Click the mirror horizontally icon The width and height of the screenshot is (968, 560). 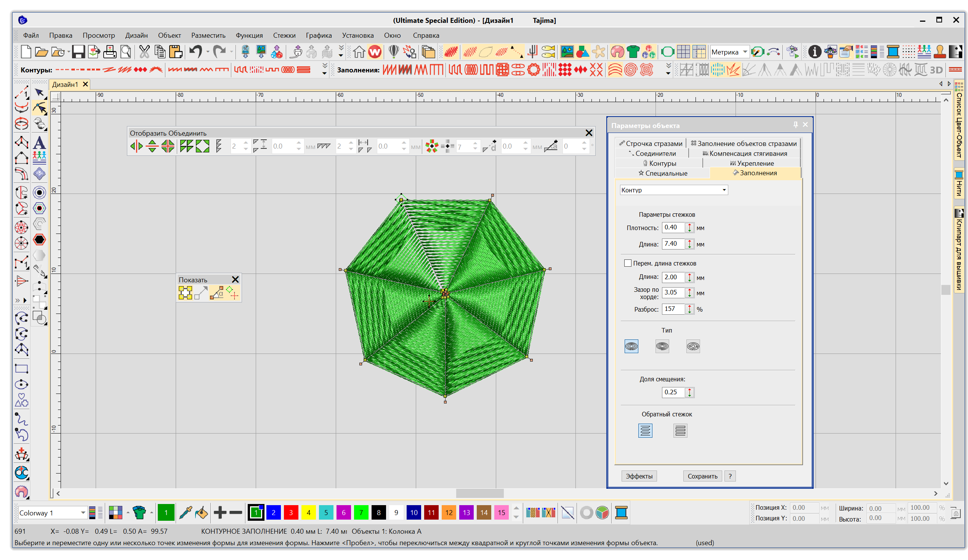(x=136, y=146)
